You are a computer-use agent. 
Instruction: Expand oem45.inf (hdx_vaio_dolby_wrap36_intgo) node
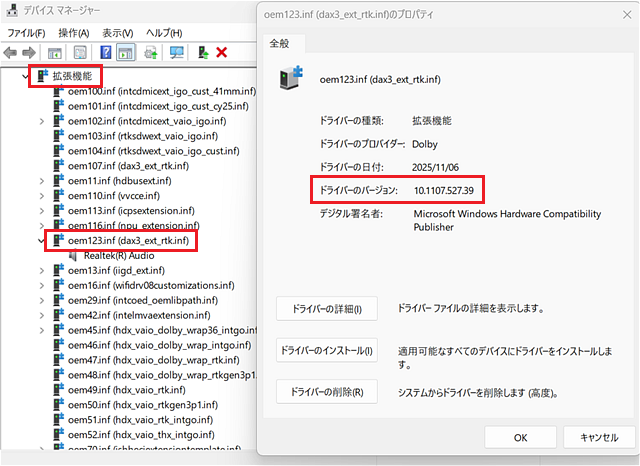pos(42,331)
